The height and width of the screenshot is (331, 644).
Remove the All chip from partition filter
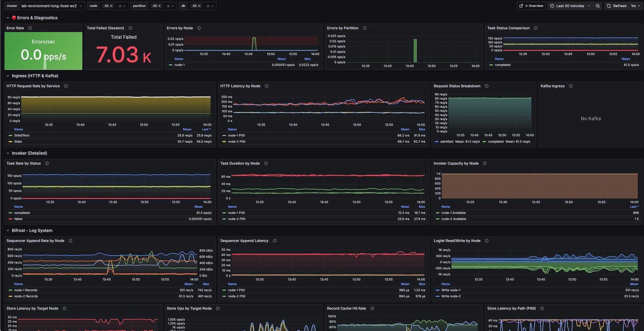pos(159,6)
